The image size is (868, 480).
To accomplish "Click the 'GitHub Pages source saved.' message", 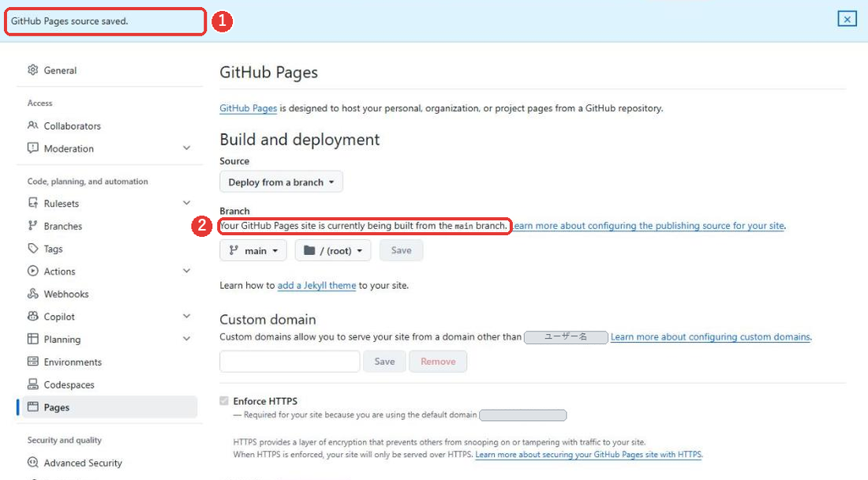I will (69, 21).
